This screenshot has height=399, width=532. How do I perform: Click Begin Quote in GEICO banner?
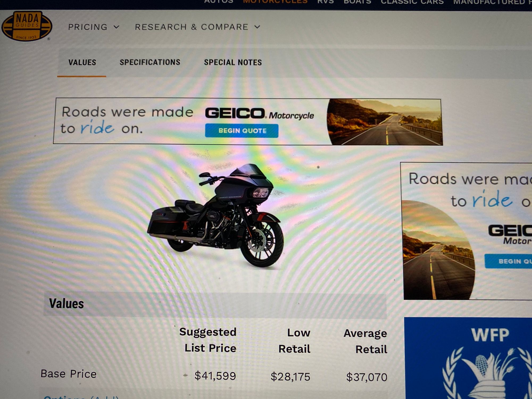click(242, 131)
